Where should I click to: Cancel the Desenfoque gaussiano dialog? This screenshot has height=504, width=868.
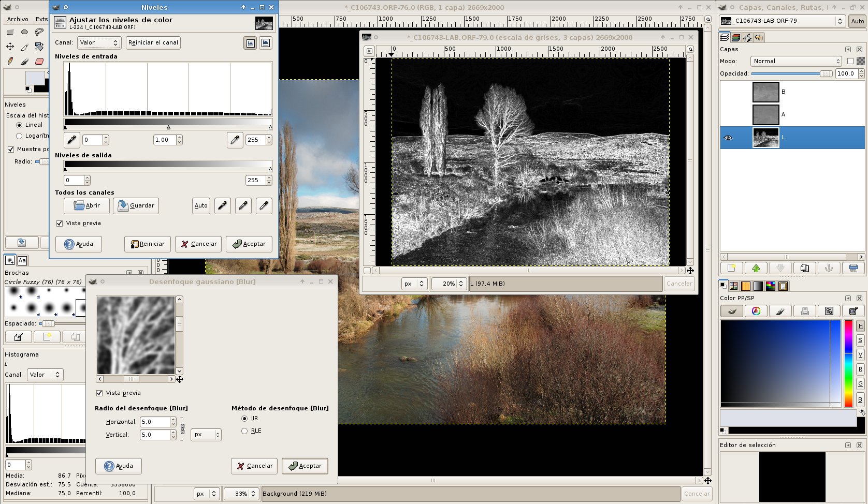point(254,466)
